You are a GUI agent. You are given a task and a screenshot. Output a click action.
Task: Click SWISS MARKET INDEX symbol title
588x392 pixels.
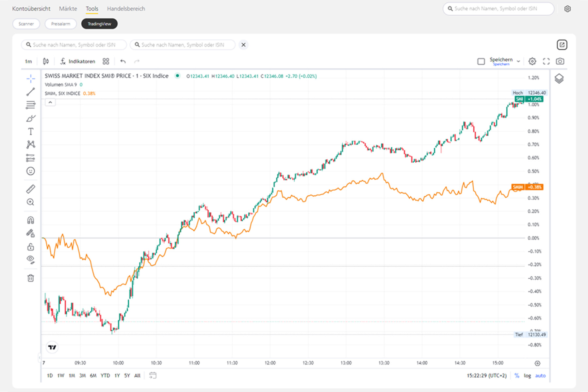point(106,76)
